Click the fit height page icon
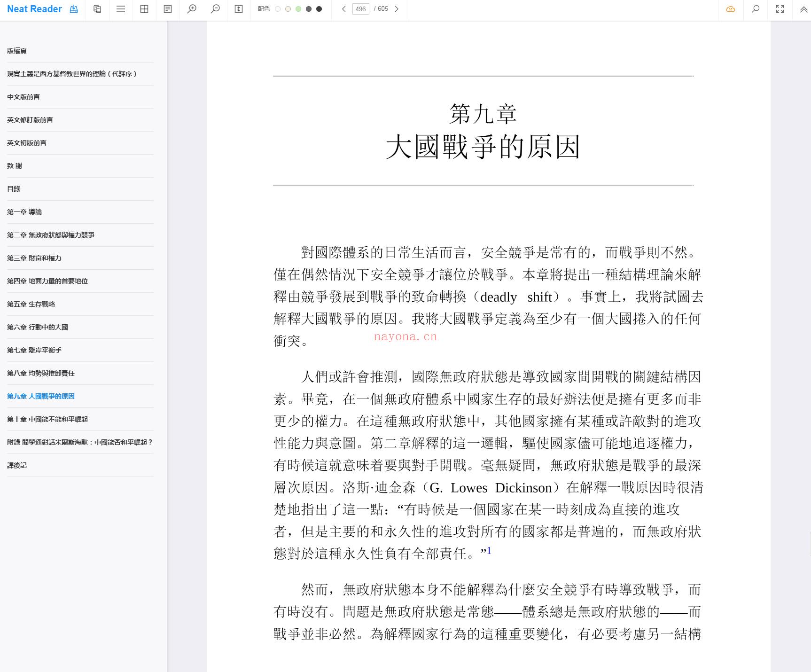811x672 pixels. tap(239, 9)
